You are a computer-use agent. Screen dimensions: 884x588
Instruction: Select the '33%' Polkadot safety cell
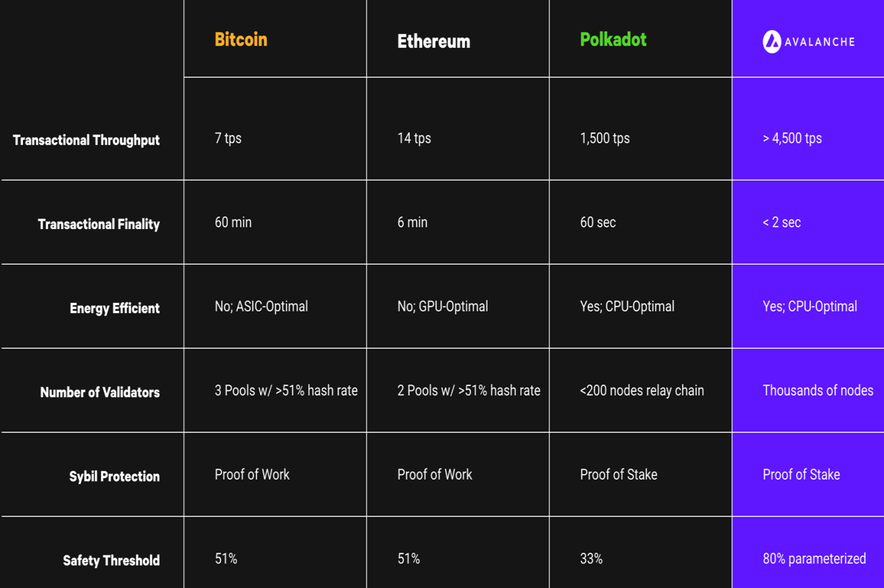pos(591,559)
